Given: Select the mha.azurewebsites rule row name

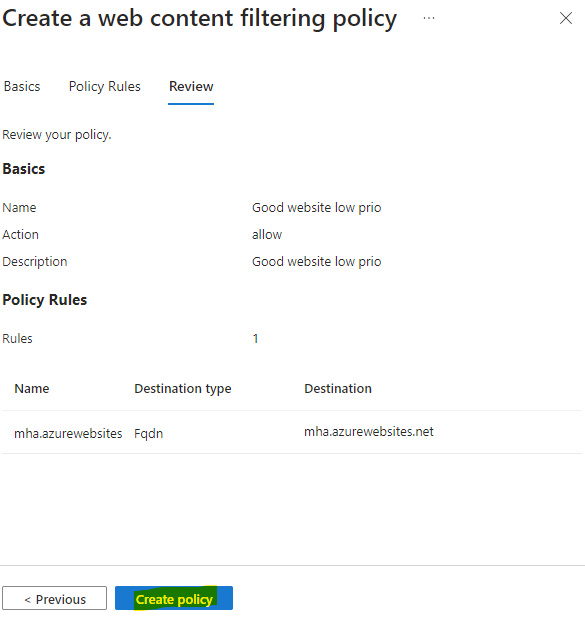Looking at the screenshot, I should tap(68, 434).
